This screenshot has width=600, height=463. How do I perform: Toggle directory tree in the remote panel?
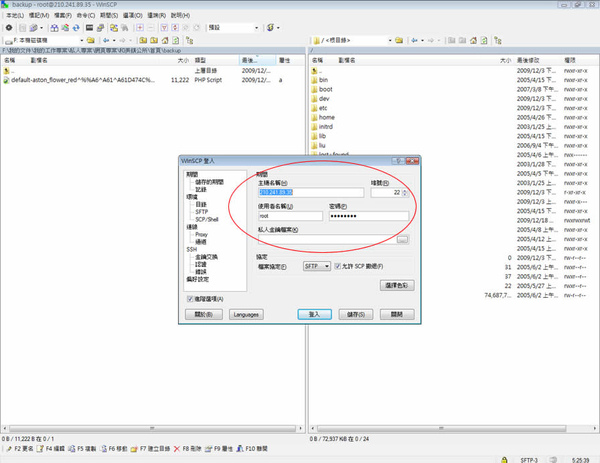pyautogui.click(x=497, y=40)
